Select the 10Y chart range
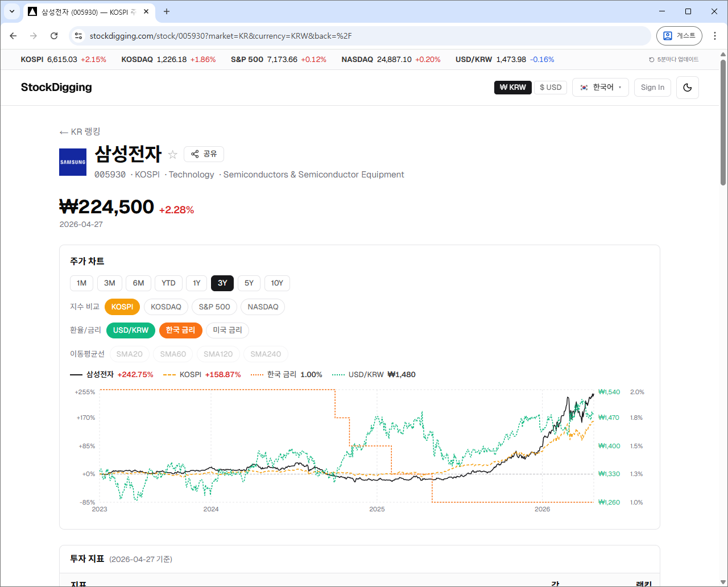Viewport: 728px width, 587px height. point(277,283)
